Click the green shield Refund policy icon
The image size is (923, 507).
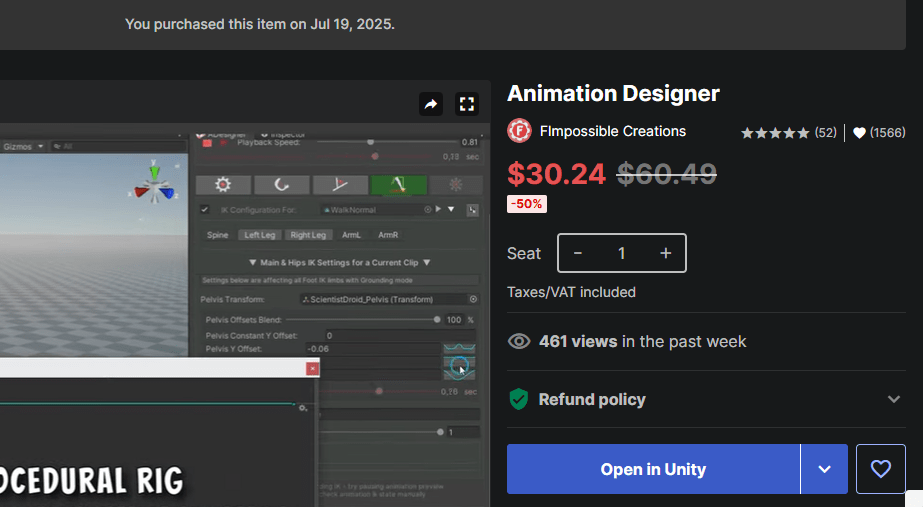pyautogui.click(x=519, y=400)
